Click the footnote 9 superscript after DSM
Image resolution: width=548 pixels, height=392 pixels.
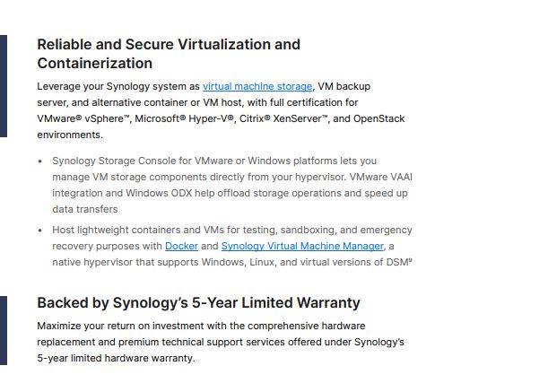pos(410,260)
